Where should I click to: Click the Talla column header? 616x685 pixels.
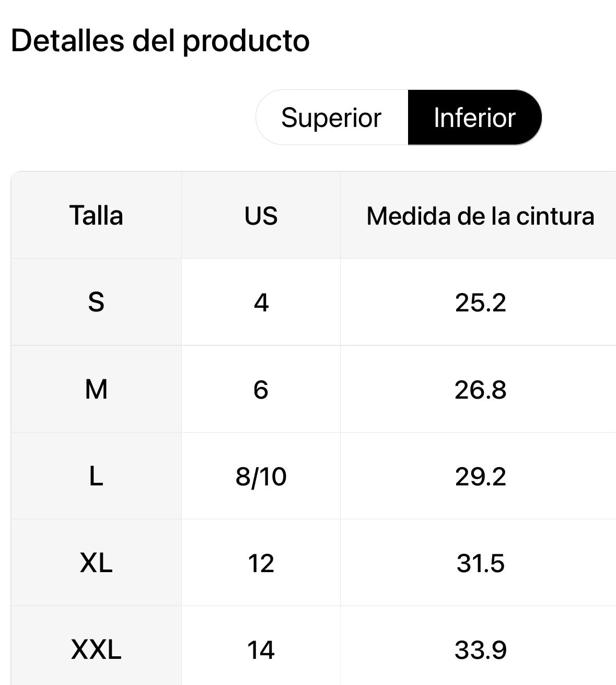[96, 216]
